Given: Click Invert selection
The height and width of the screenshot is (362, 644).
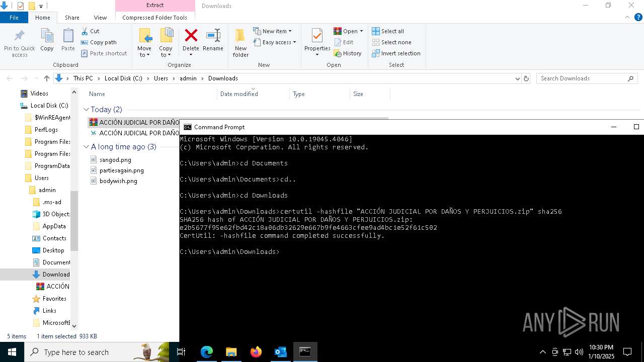Looking at the screenshot, I should 396,53.
